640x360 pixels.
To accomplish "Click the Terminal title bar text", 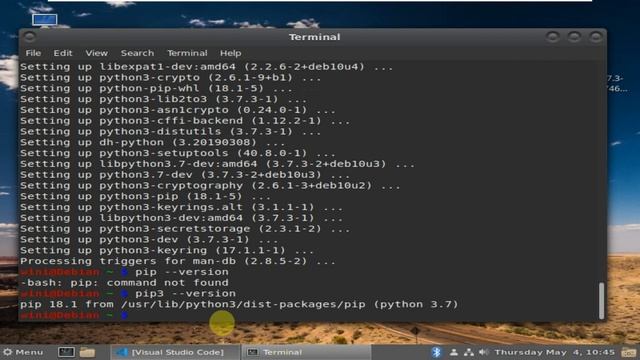I will (314, 37).
